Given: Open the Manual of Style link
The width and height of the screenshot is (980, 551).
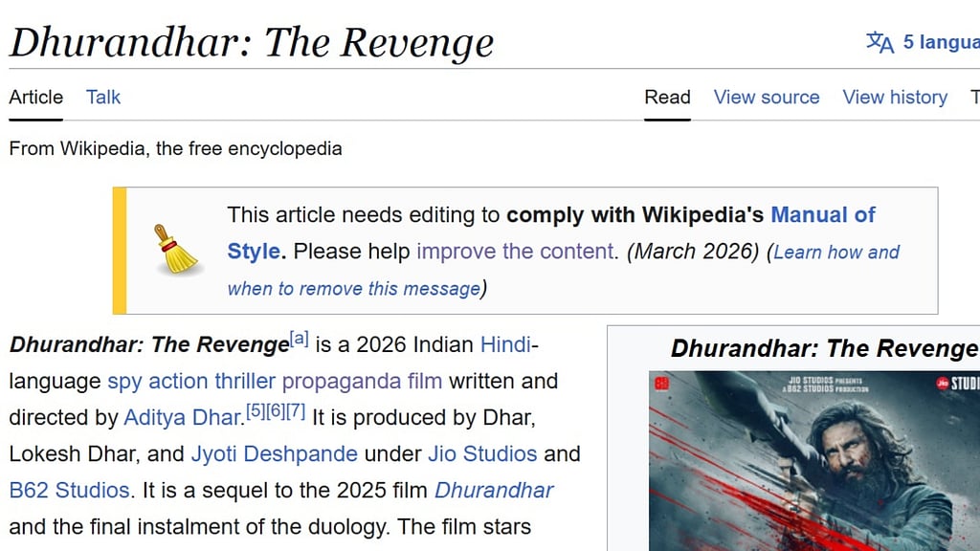Looking at the screenshot, I should coord(822,215).
